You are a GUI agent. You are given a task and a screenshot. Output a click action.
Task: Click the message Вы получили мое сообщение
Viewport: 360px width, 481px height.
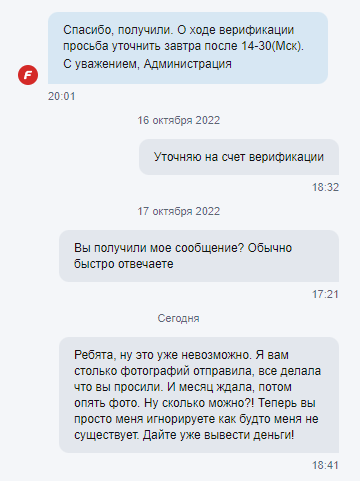(199, 256)
